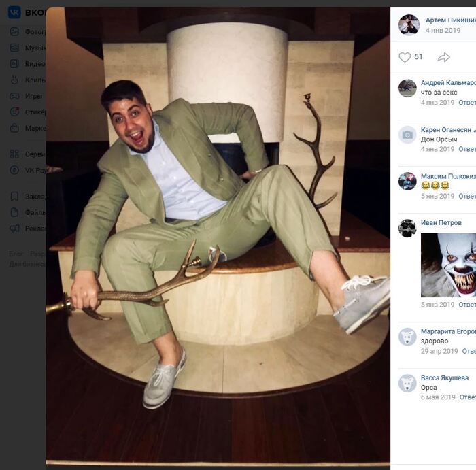Open Иван Петров's clown image attachment
Screen dimensions: 476x470
[448, 265]
